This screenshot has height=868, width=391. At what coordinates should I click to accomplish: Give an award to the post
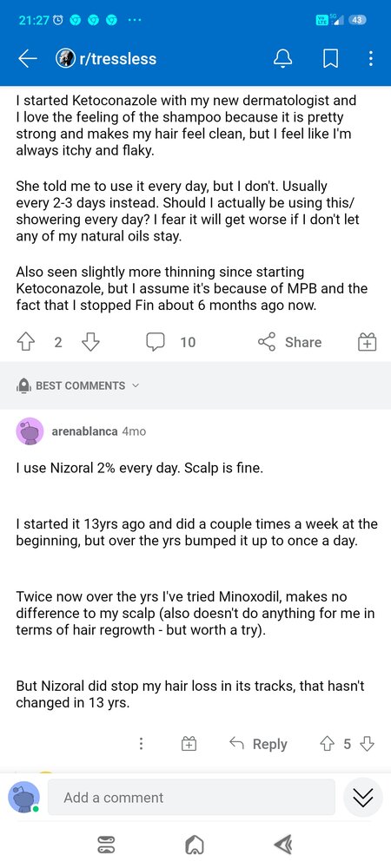click(367, 342)
